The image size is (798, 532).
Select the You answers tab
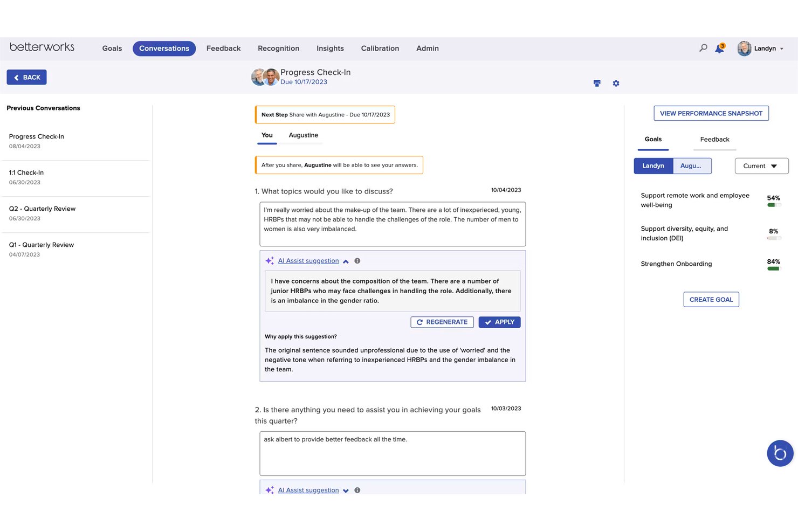(x=267, y=136)
